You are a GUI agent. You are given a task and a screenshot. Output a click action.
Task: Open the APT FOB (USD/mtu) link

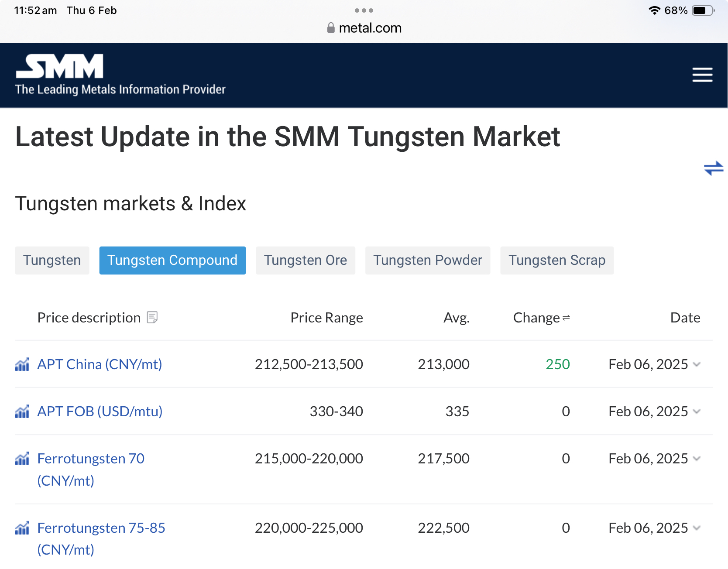click(x=100, y=411)
